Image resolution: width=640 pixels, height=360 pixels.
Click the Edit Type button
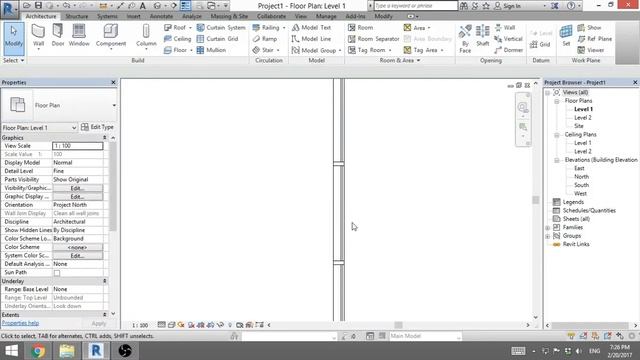point(98,127)
